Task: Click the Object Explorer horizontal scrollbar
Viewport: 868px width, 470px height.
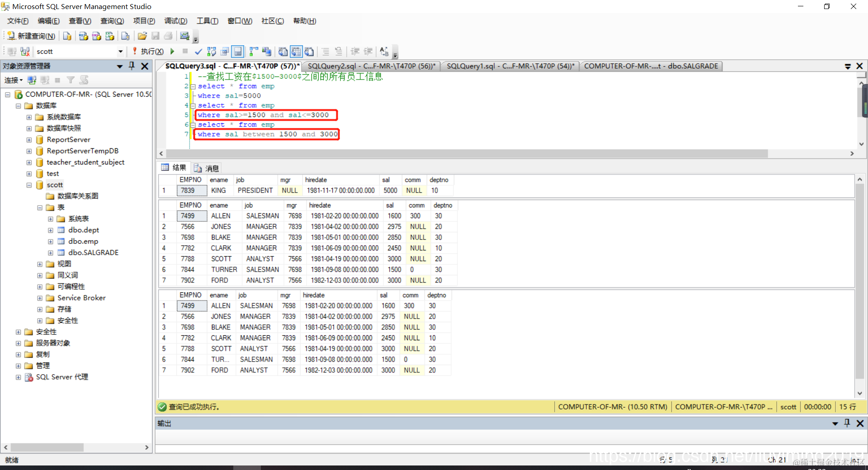Action: (47, 447)
